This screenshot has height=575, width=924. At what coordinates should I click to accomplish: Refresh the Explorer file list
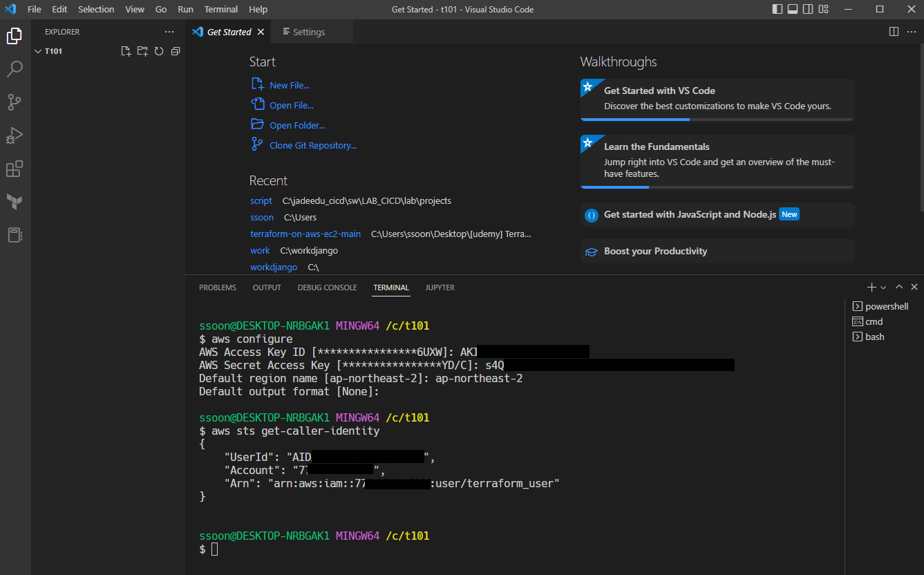point(159,51)
